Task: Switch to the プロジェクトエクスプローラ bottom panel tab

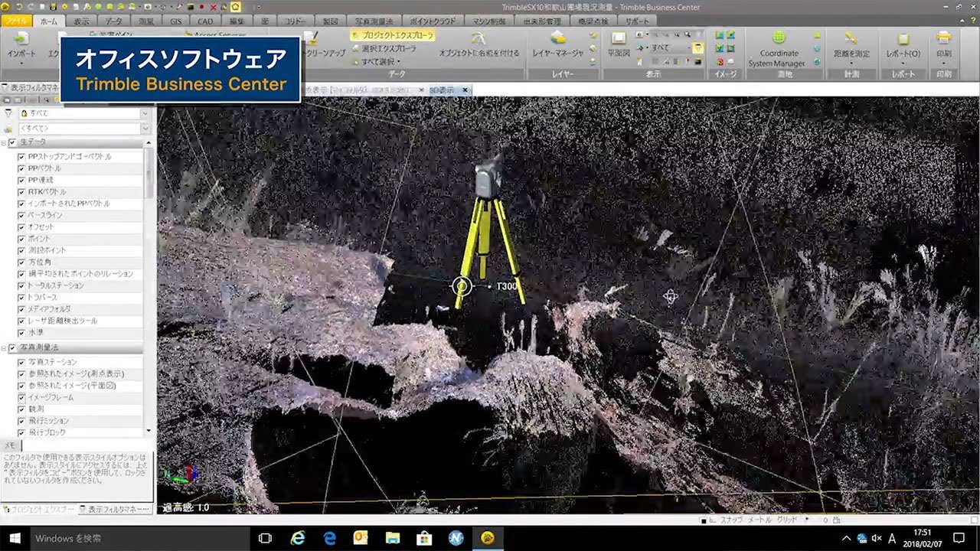Action: [38, 509]
